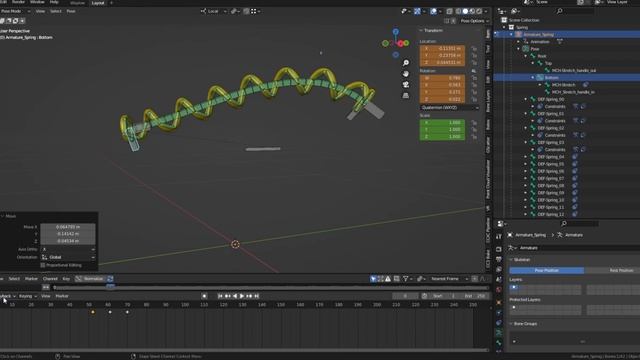Viewport: 640px width, 360px height.
Task: Collapse the Move operator panel
Action: pyautogui.click(x=2, y=216)
